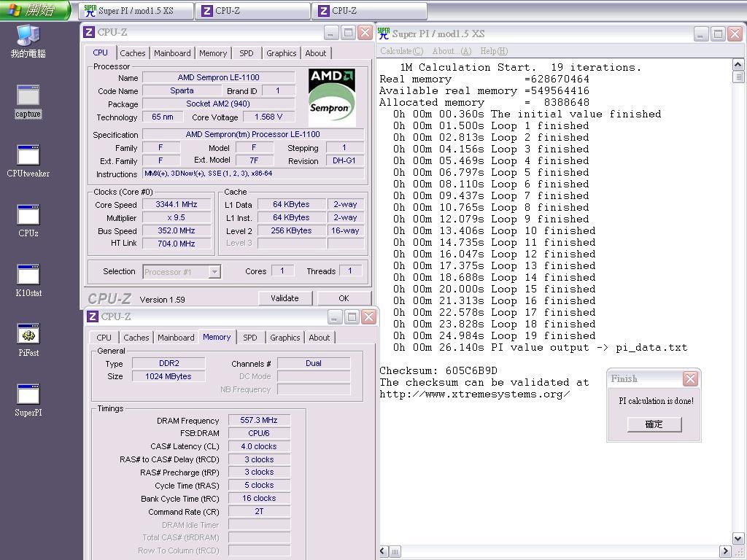Switch to Mainboard tab in lower CPU-Z window

pos(176,338)
